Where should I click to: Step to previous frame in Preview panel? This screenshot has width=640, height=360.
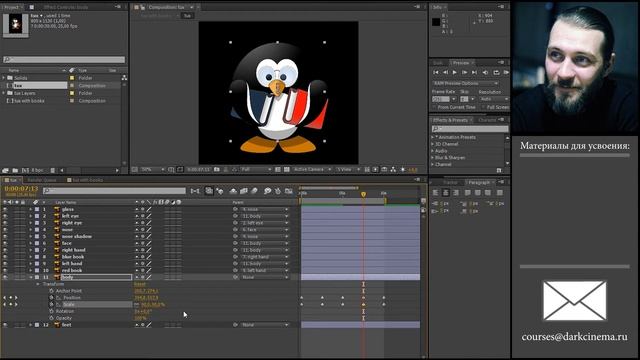(445, 72)
